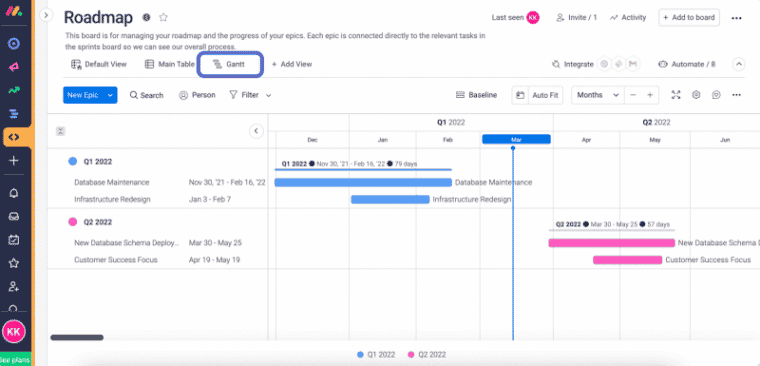
Task: Open the Gantt toolbar three-dot menu
Action: [x=736, y=95]
